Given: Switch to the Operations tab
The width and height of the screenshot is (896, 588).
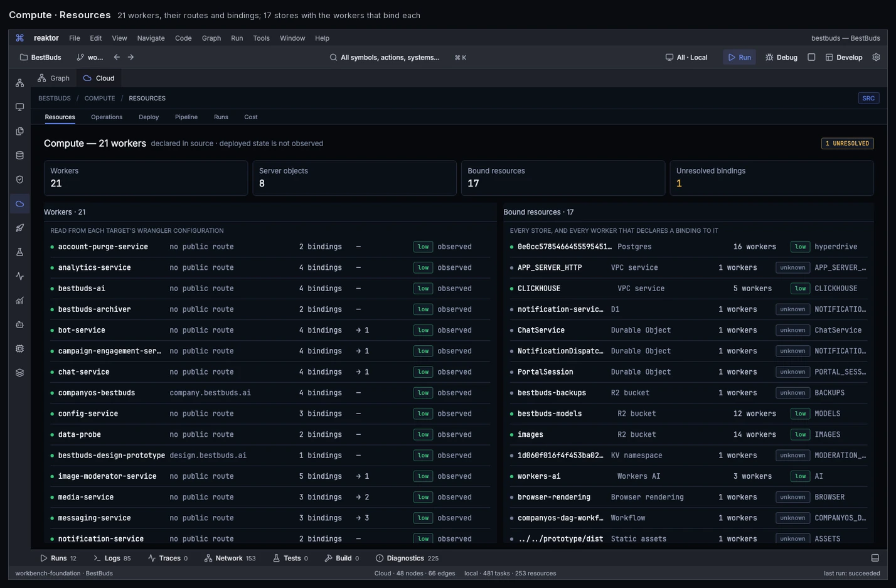Looking at the screenshot, I should coord(107,117).
